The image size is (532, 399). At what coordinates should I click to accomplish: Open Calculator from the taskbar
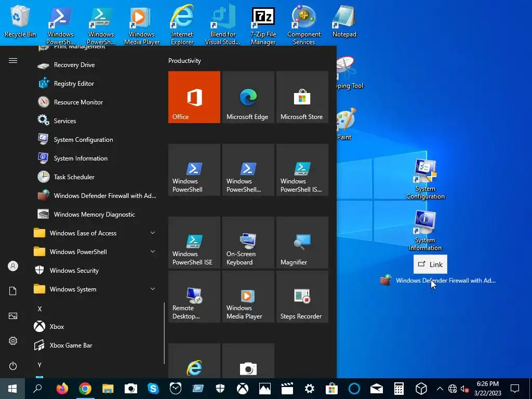[x=398, y=389]
